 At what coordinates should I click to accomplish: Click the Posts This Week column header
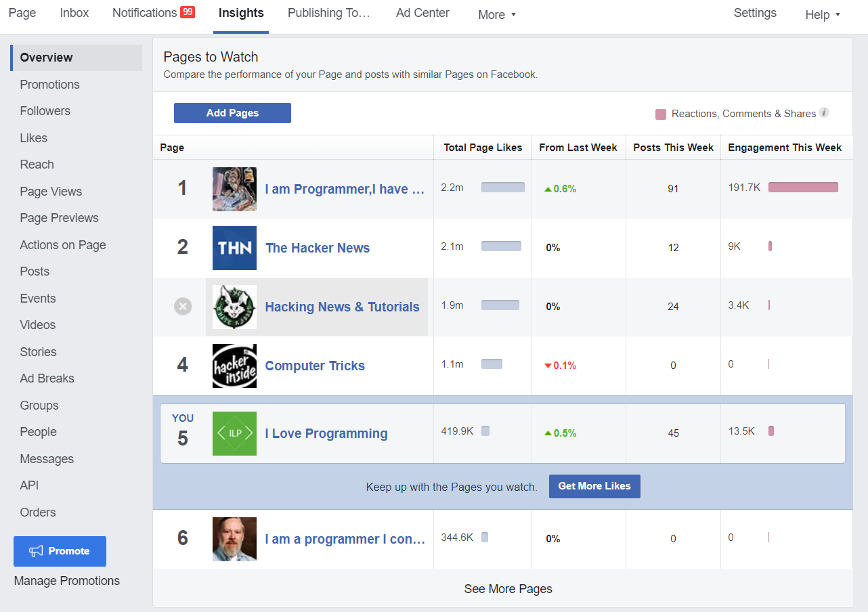click(x=674, y=148)
